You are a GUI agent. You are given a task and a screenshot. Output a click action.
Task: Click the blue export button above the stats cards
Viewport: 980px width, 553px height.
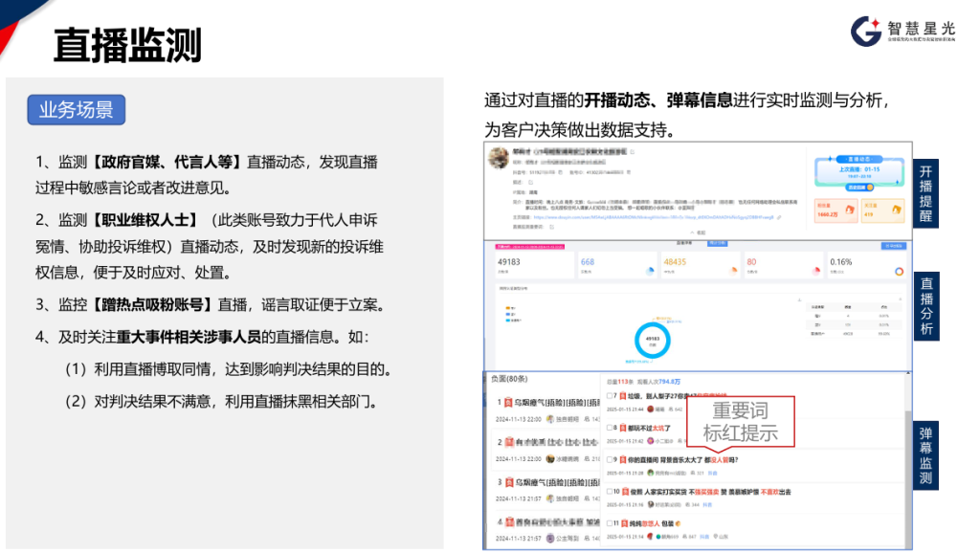(x=894, y=246)
